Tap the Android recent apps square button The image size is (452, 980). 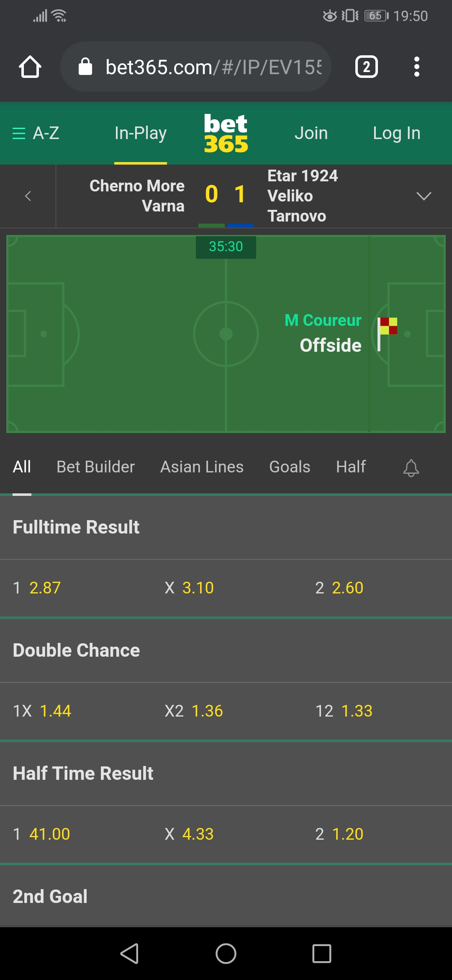[322, 954]
